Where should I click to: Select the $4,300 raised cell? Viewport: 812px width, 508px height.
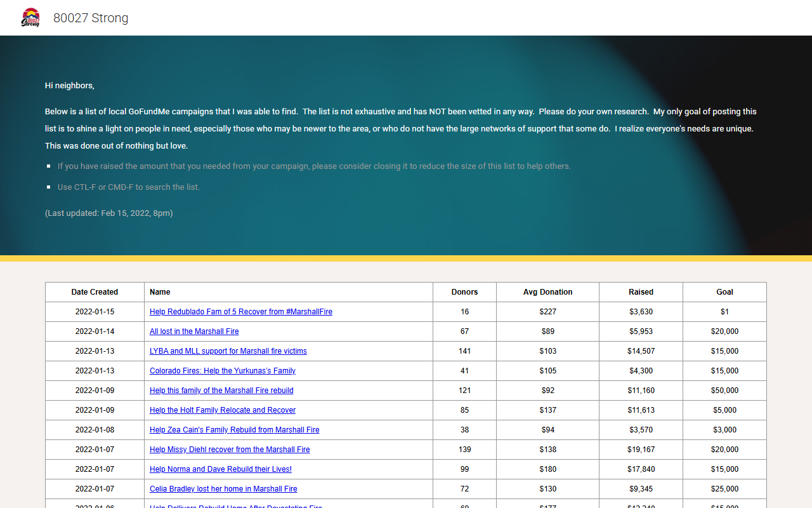point(641,371)
